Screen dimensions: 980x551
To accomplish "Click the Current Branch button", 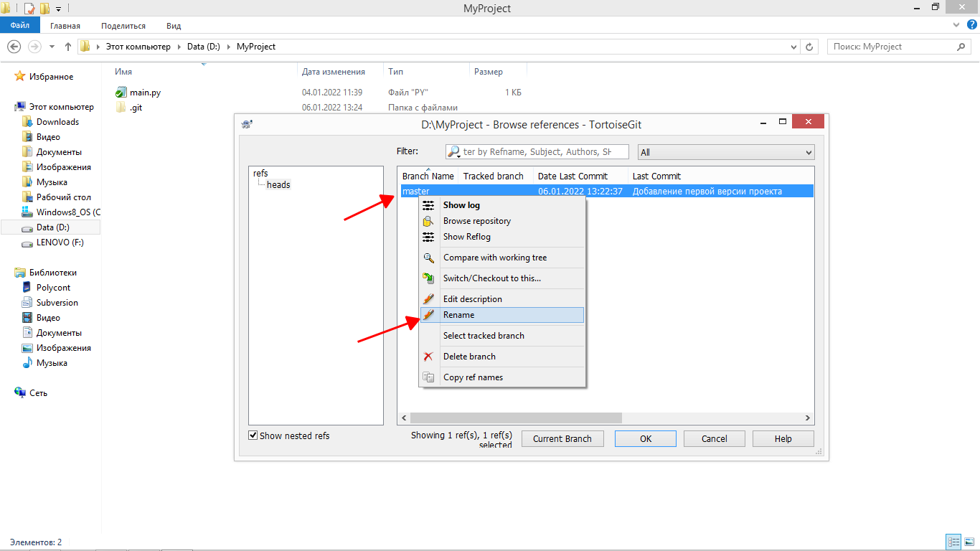I will point(562,439).
